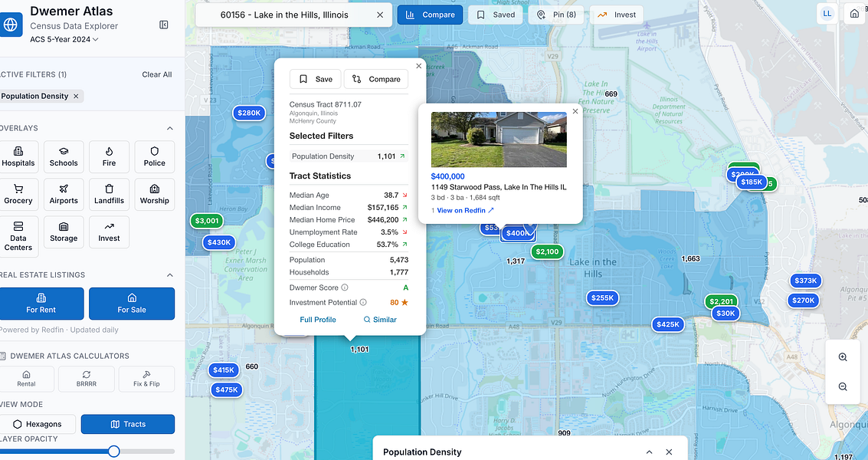Click the Compare button in top toolbar

click(x=430, y=15)
